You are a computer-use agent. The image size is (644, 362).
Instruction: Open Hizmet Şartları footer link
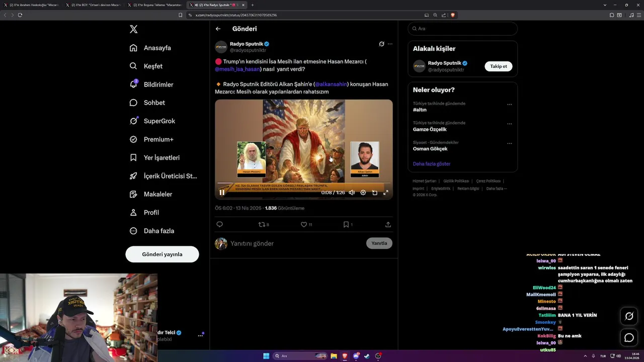[x=424, y=181]
